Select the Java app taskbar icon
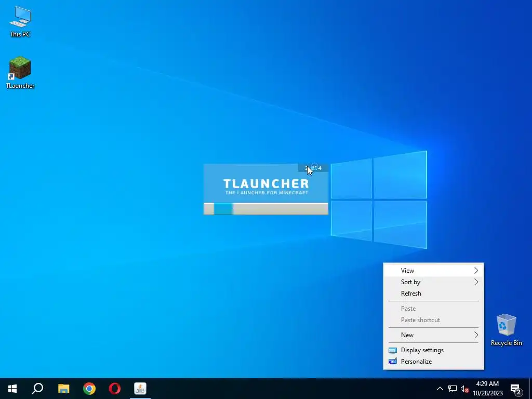This screenshot has width=532, height=399. click(x=140, y=389)
